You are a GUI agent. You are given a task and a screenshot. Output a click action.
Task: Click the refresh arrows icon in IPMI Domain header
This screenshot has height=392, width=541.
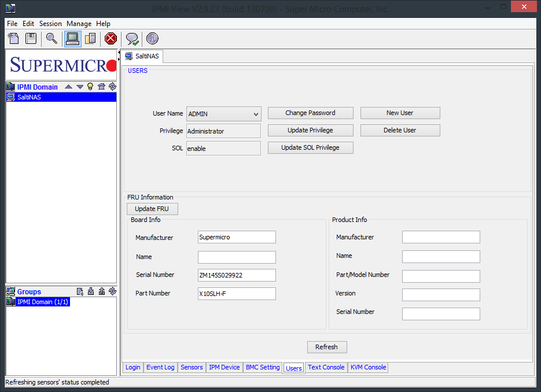(x=112, y=87)
